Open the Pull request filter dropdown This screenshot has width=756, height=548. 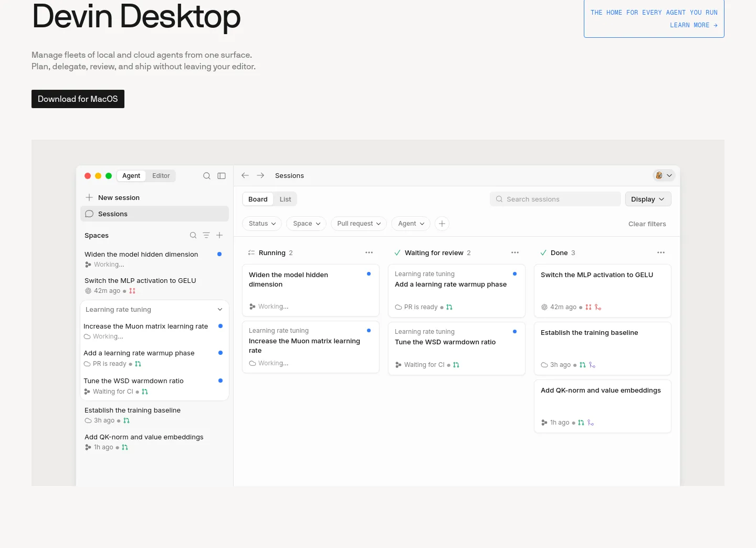pyautogui.click(x=359, y=224)
